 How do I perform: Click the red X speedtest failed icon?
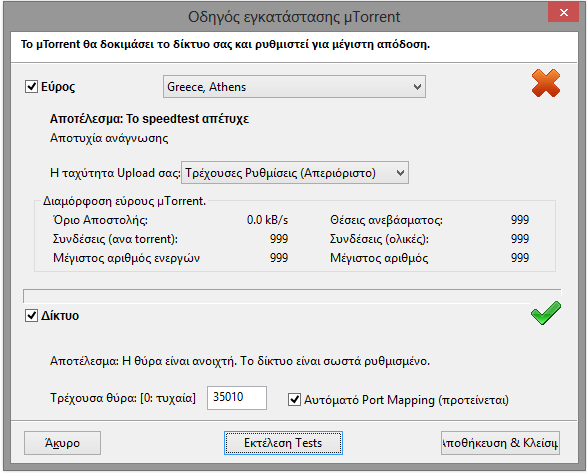(x=546, y=83)
